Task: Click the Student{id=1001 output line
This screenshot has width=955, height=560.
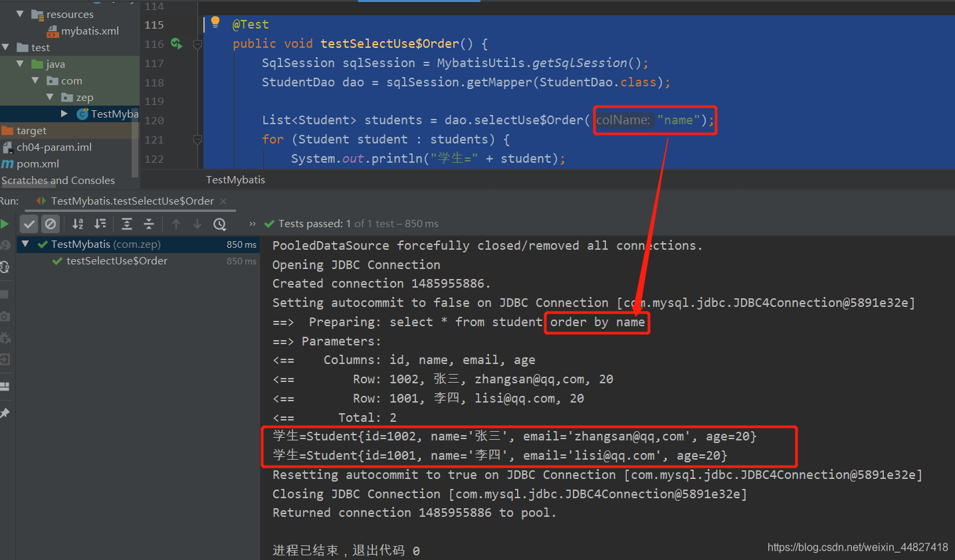Action: click(500, 456)
